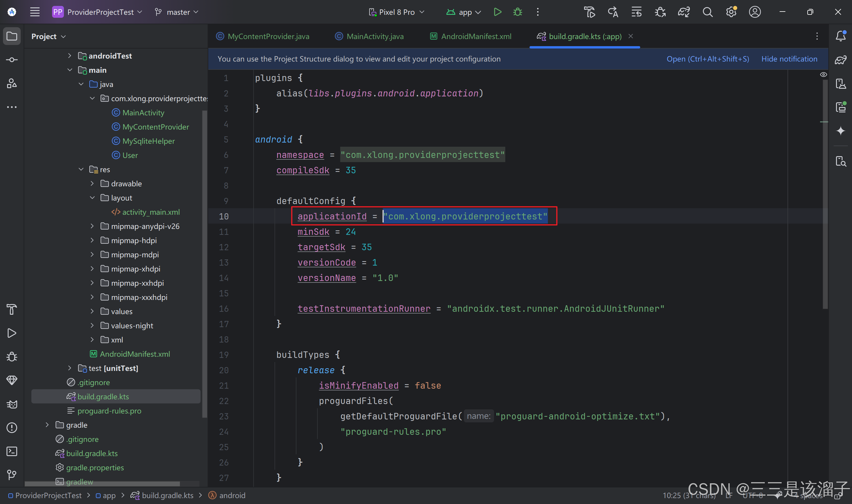This screenshot has width=852, height=504.
Task: Open IDE settings gear icon
Action: (731, 12)
